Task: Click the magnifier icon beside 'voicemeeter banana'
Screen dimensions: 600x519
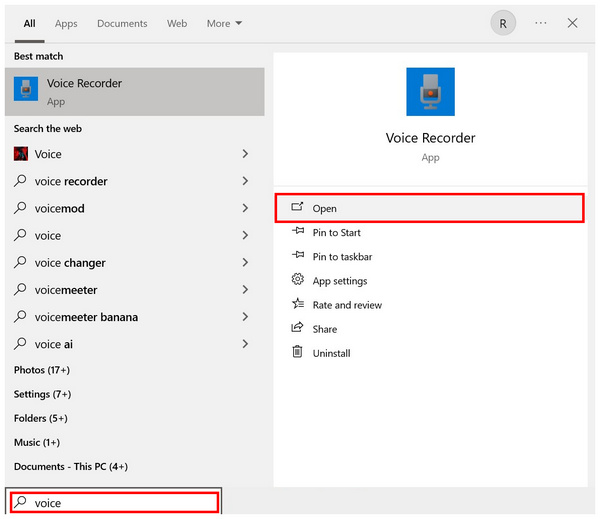Action: (20, 317)
